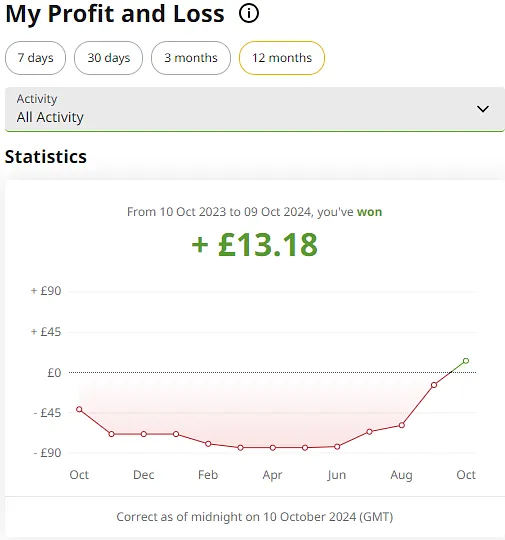Click the Jul data point on the graph

(369, 432)
